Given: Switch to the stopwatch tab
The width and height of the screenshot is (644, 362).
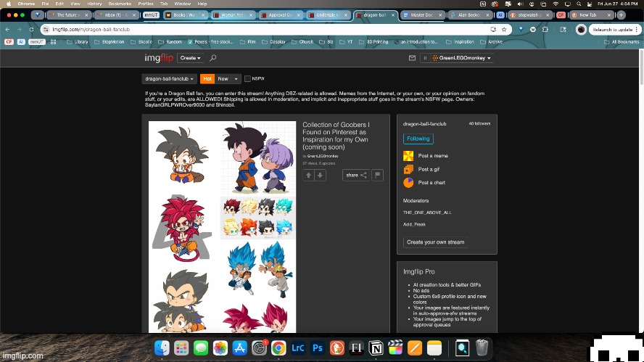Looking at the screenshot, I should [x=529, y=15].
